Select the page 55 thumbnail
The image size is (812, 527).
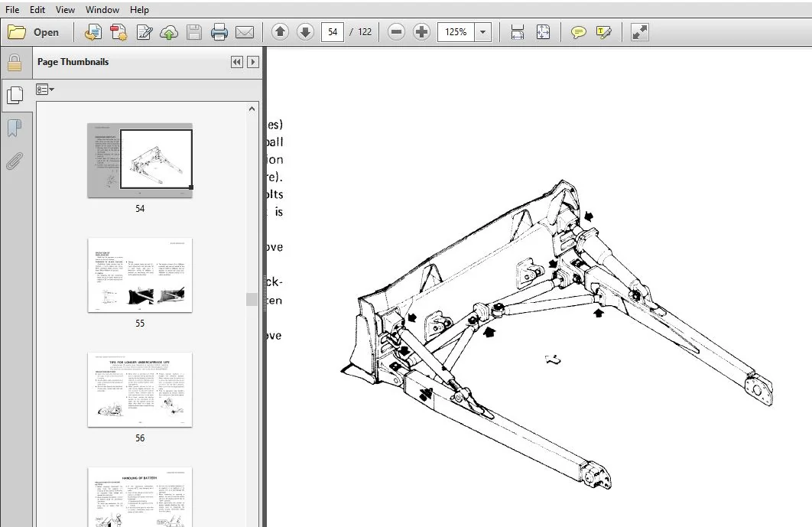(140, 275)
